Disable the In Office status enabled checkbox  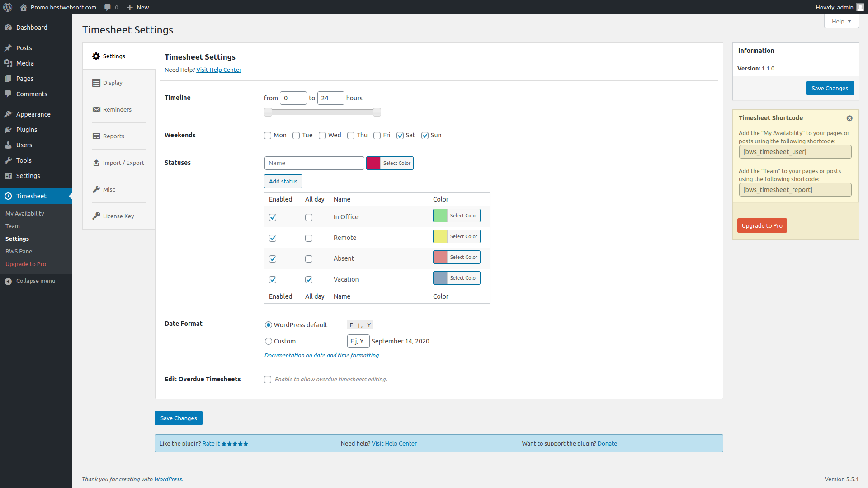tap(273, 217)
